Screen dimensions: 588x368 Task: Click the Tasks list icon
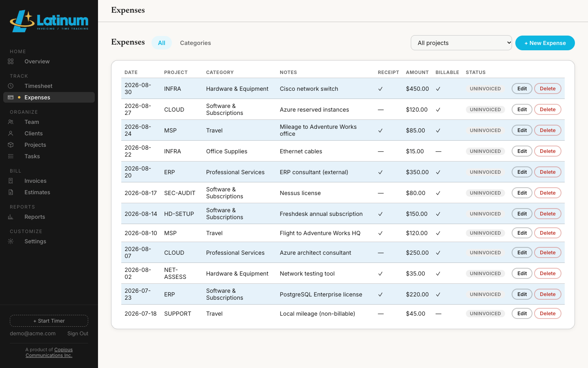click(11, 156)
